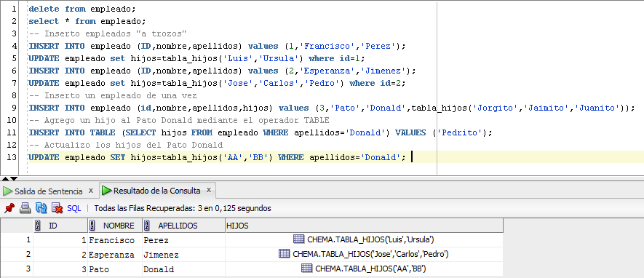
Task: Click the HIJOS column header
Action: pos(364,226)
